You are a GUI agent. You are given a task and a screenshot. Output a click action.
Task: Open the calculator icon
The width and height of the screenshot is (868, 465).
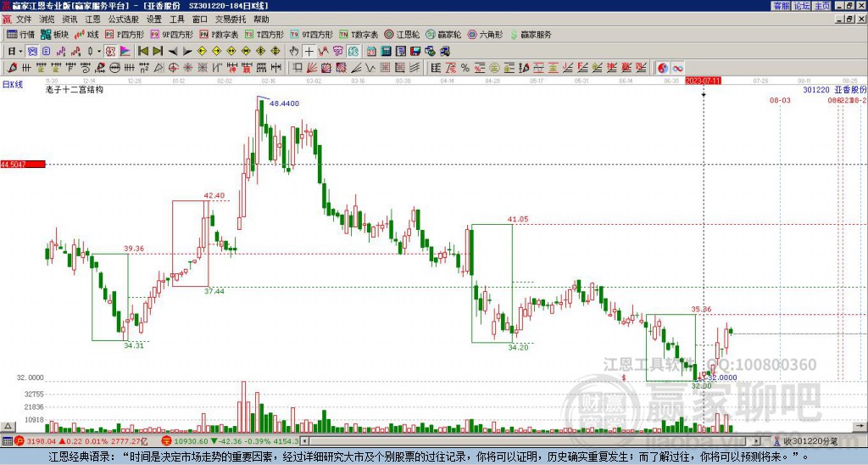tap(386, 51)
